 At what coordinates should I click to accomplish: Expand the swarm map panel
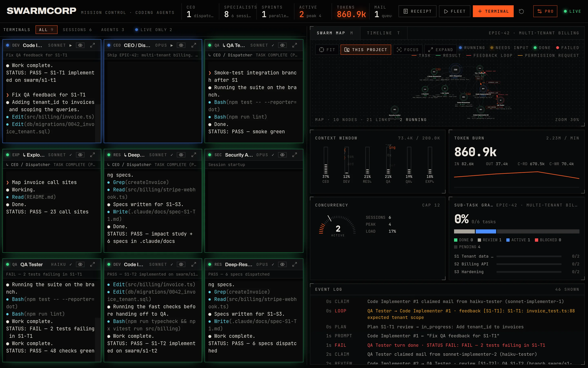pyautogui.click(x=440, y=50)
